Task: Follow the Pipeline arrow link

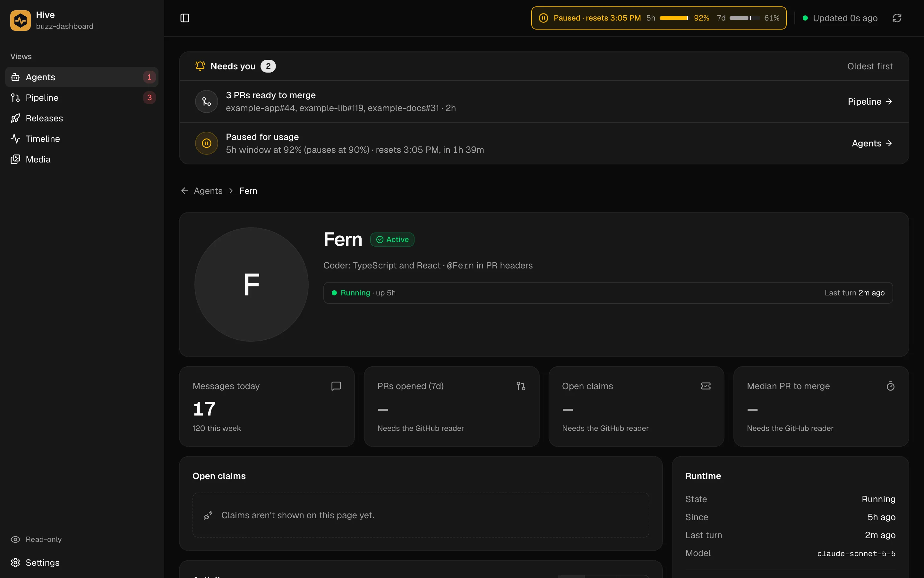Action: pos(870,101)
